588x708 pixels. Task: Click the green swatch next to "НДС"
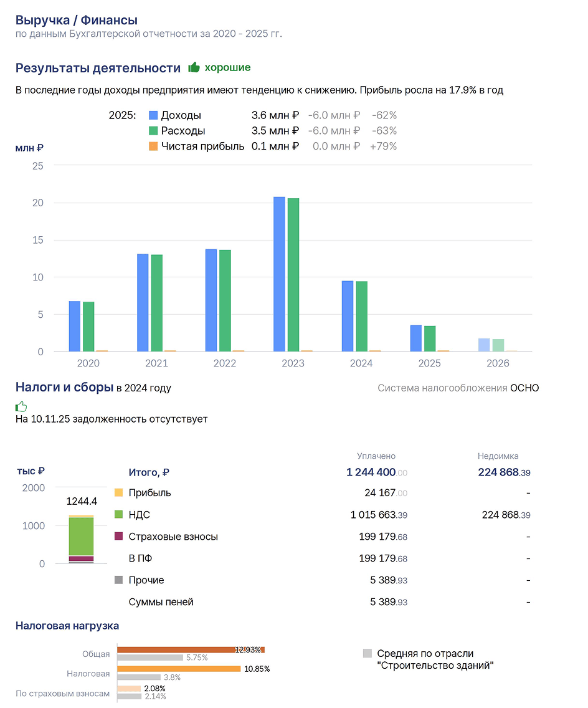[x=119, y=514]
